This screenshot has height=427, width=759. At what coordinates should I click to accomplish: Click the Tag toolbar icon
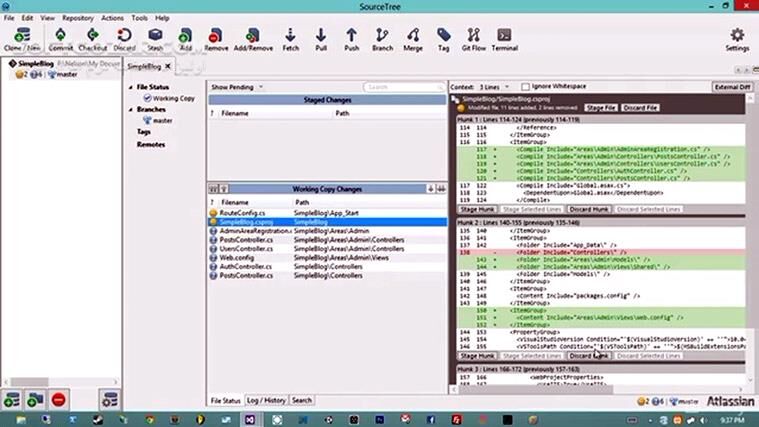(x=443, y=38)
